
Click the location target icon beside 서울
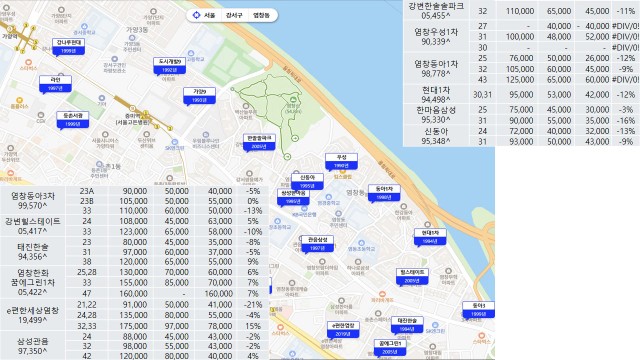196,15
